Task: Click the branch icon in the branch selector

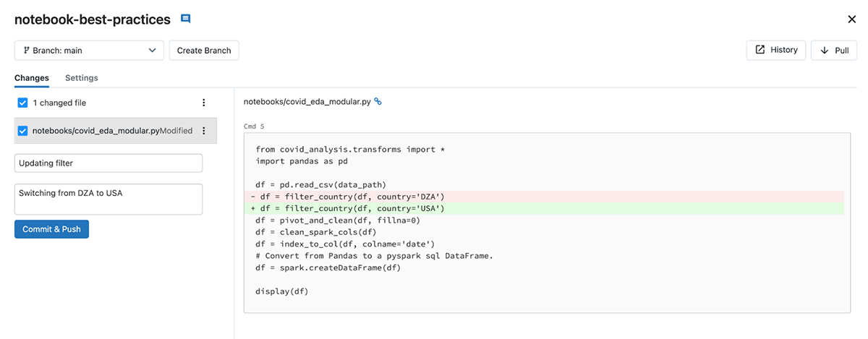Action: click(26, 51)
